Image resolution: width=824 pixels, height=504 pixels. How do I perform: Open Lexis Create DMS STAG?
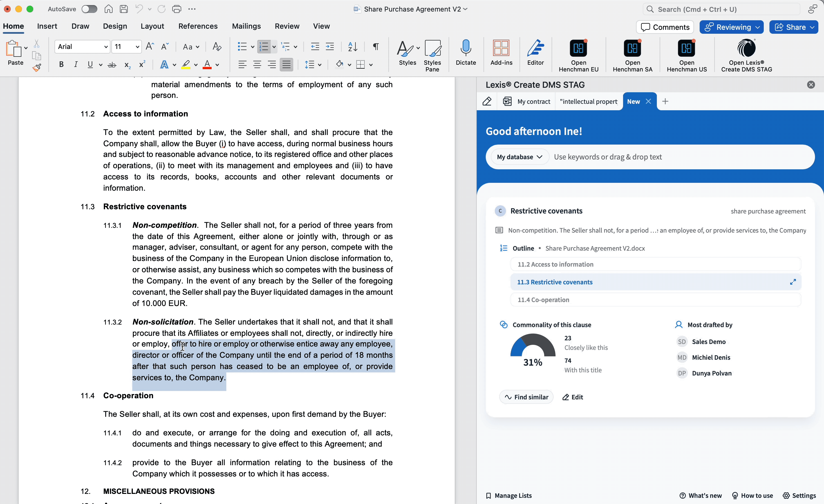pos(746,55)
